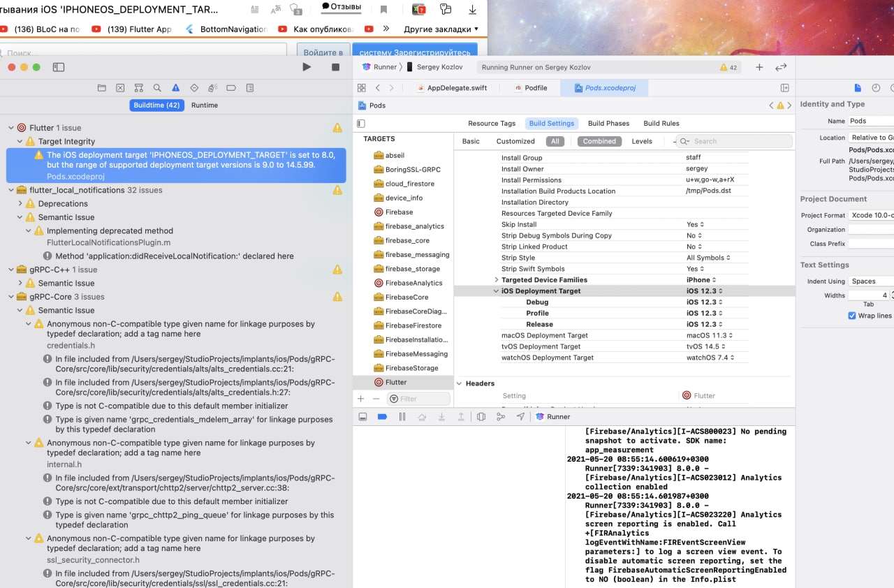Open the Debug navigator icon
894x588 pixels.
tap(213, 88)
